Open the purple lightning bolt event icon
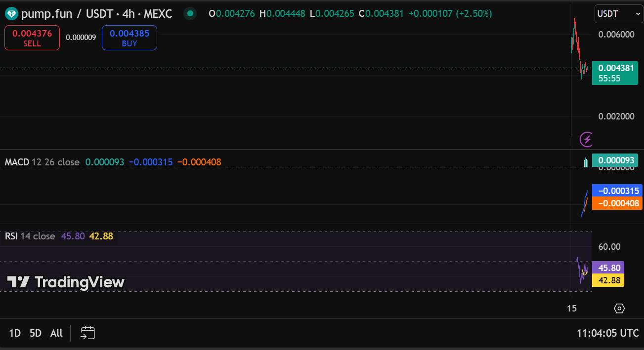The image size is (644, 350). [587, 140]
